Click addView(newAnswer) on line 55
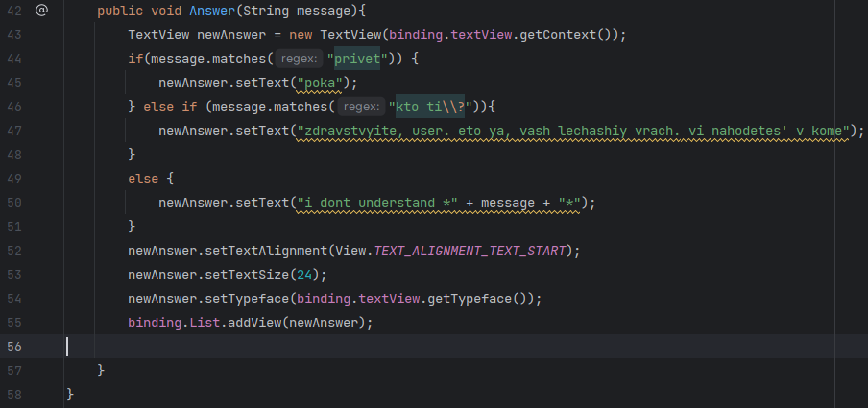The width and height of the screenshot is (868, 408). (297, 323)
